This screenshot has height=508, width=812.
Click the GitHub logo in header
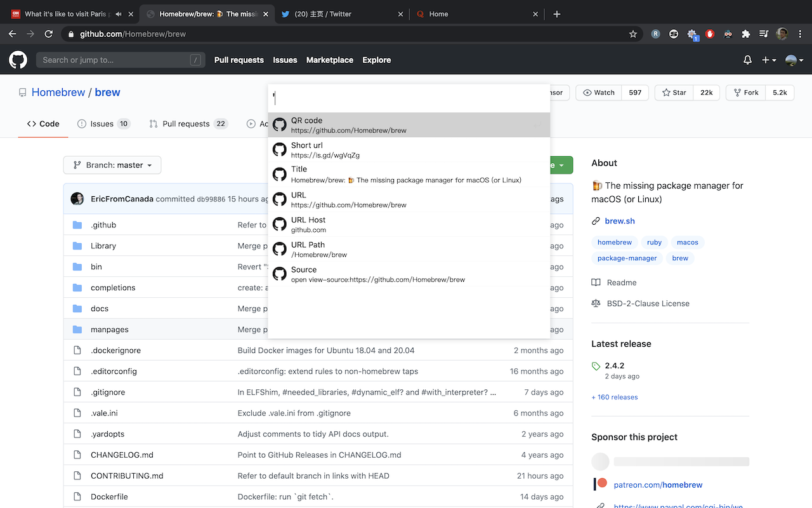click(18, 60)
